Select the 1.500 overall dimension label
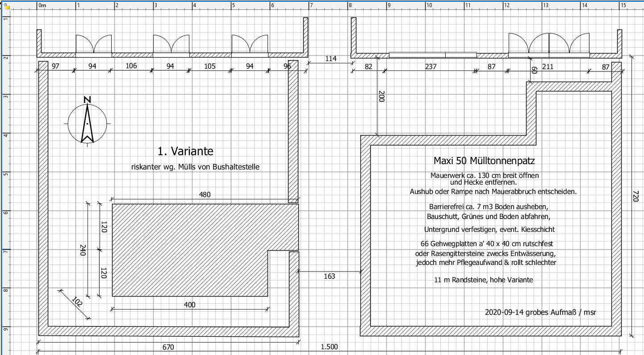Image resolution: width=644 pixels, height=355 pixels. [330, 347]
